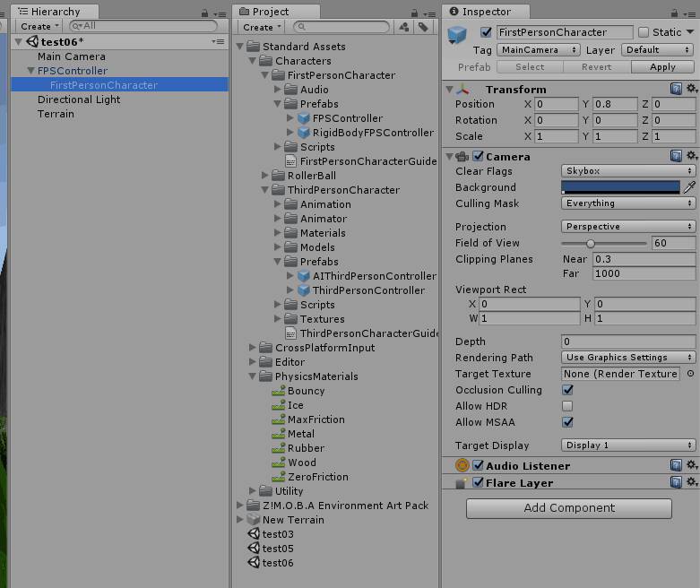This screenshot has height=588, width=700.
Task: Click the Hierarchy search field
Action: pos(143,26)
